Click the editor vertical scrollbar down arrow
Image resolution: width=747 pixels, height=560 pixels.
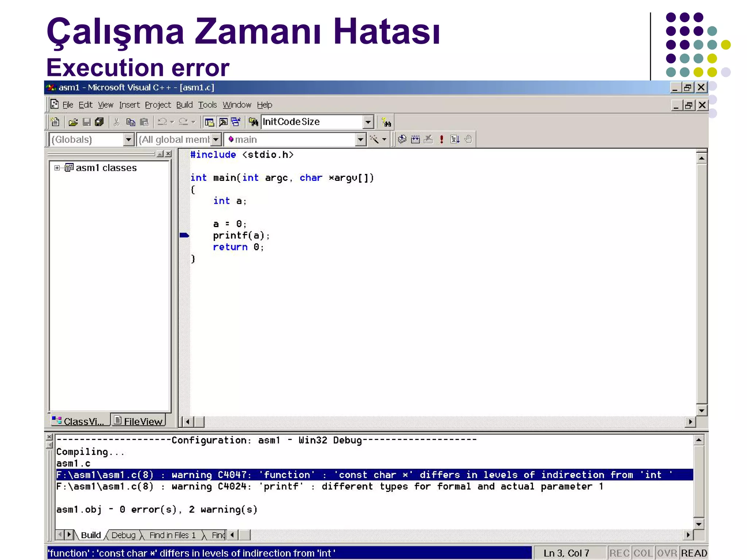point(701,410)
